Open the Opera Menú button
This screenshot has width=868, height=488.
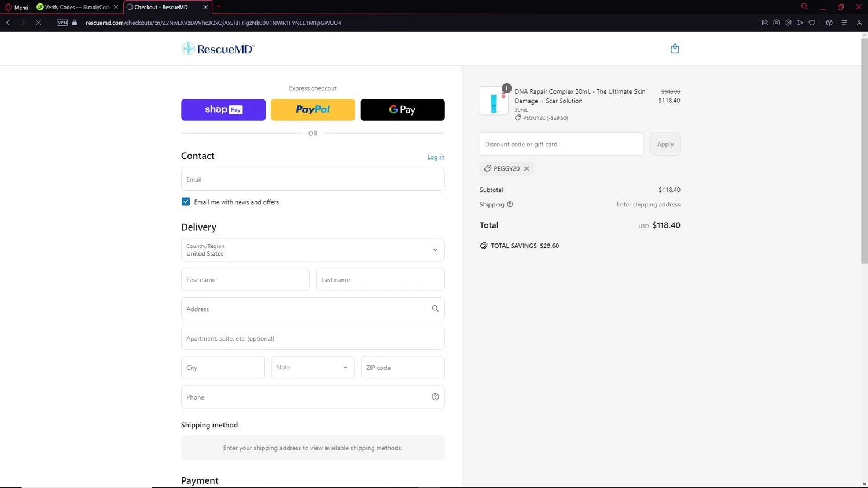click(x=17, y=7)
